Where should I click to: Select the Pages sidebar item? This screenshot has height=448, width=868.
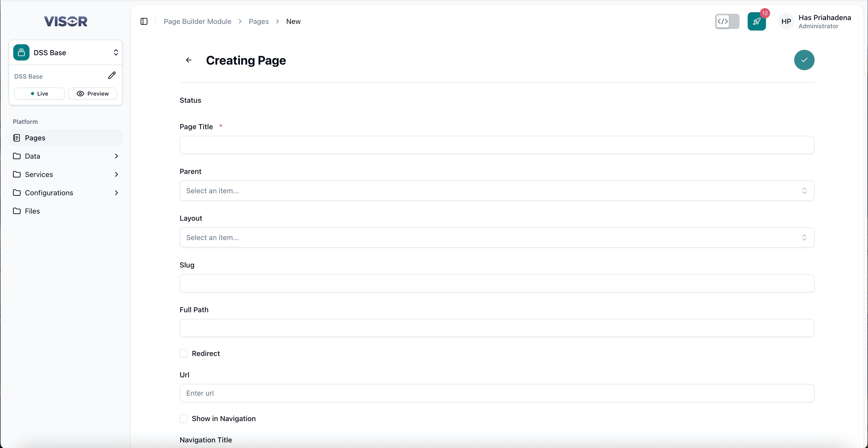tap(35, 138)
